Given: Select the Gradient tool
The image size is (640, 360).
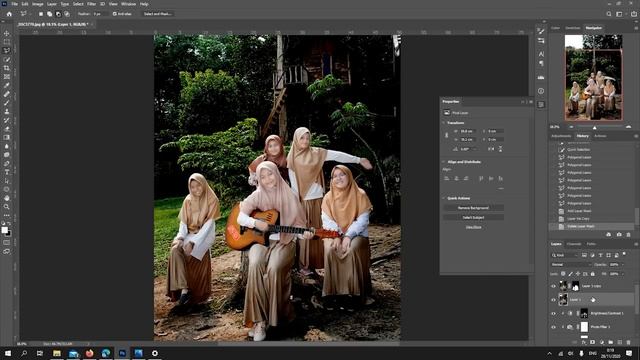Looking at the screenshot, I should point(7,137).
